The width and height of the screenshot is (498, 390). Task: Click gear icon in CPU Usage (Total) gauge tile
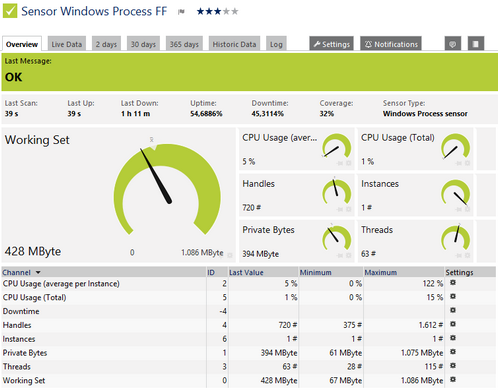[467, 163]
